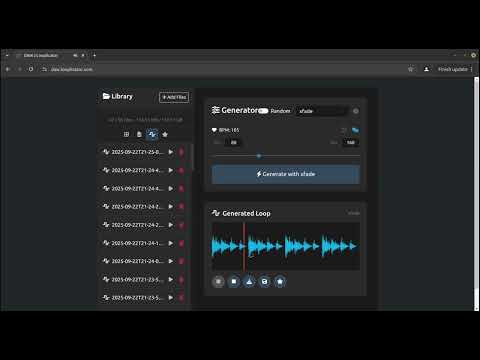
Task: Select the 2025-09-22T21-24-0 file name
Action: click(x=137, y=261)
